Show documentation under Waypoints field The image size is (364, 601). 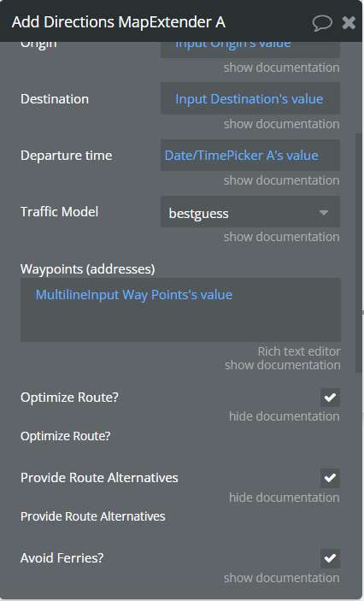pyautogui.click(x=282, y=365)
